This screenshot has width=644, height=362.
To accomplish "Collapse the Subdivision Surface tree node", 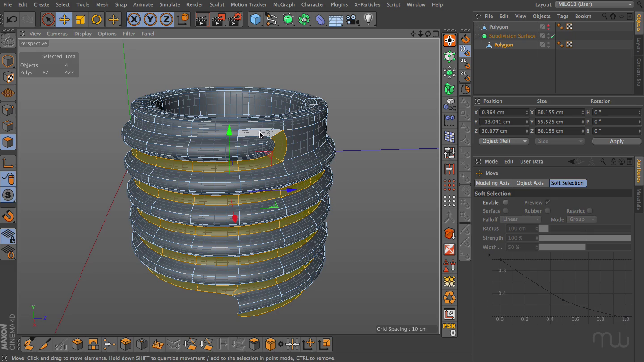I will tap(477, 36).
